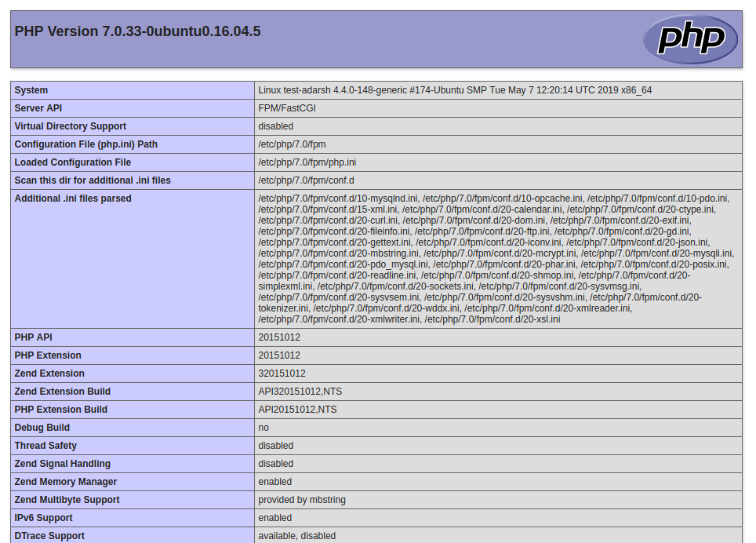756x543 pixels.
Task: Click the Linux test-adarsh system value
Action: (x=455, y=90)
